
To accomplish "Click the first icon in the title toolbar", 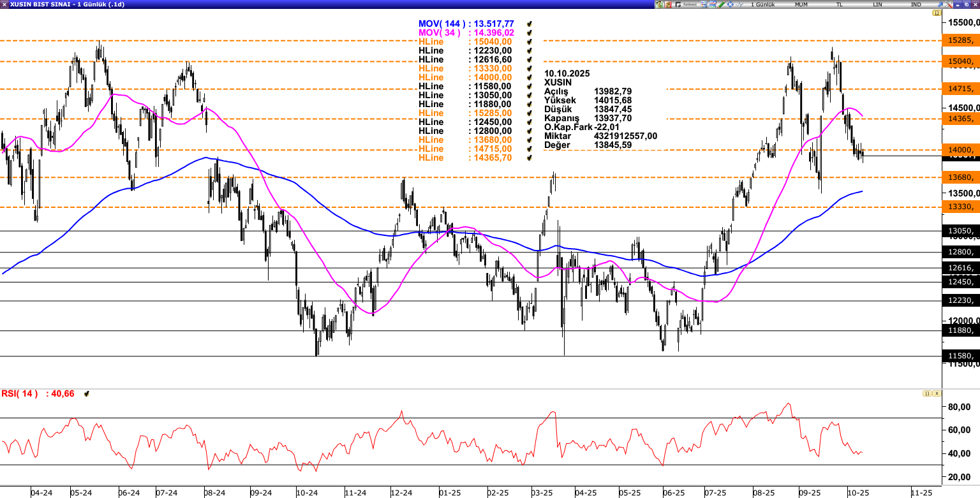I will coord(658,4).
